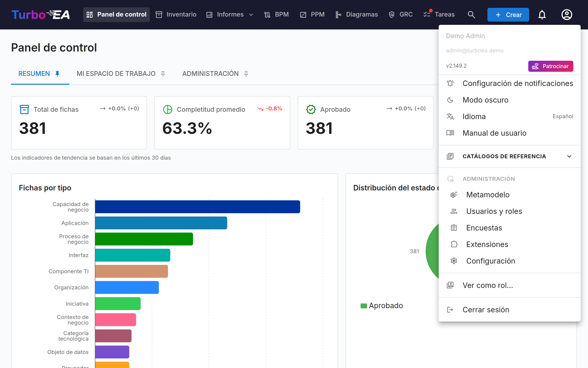Click the Aplicación chart bar
588x368 pixels.
(161, 223)
